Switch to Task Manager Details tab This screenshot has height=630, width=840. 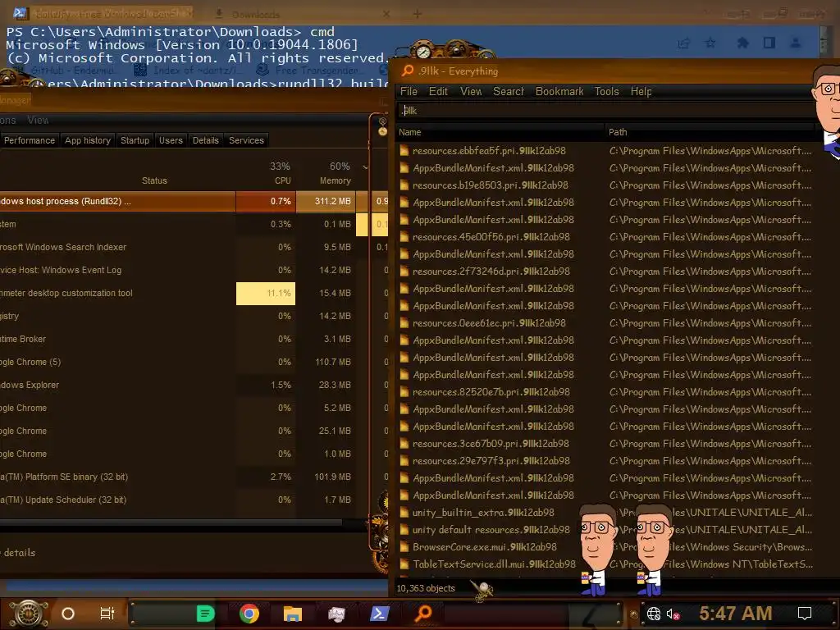click(x=206, y=140)
